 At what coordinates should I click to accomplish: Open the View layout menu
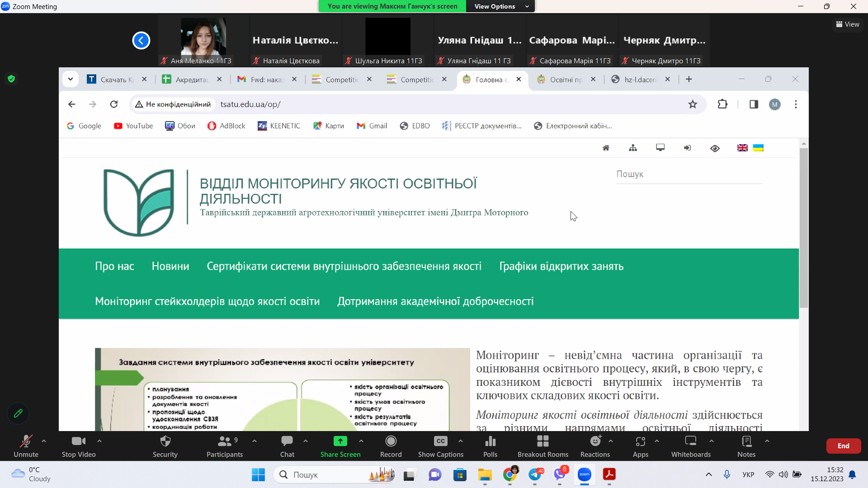coord(848,24)
